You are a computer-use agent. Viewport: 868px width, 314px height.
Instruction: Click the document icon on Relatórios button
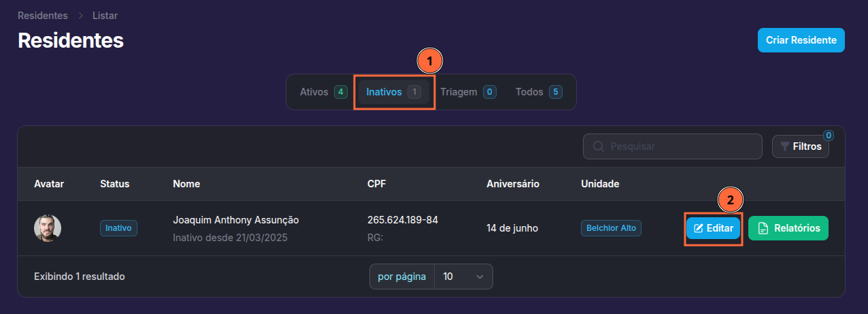point(763,228)
